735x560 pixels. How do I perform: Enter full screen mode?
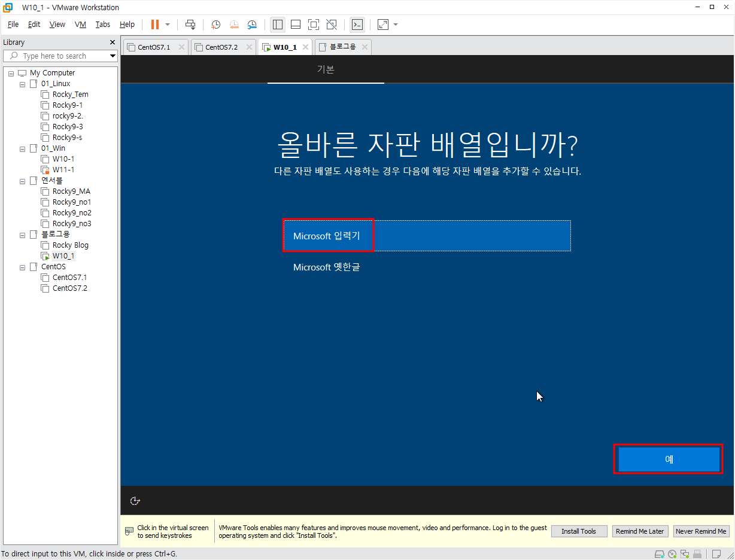coord(313,25)
